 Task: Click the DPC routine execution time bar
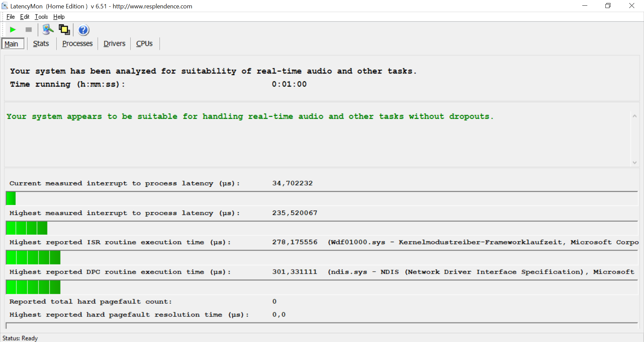click(33, 287)
